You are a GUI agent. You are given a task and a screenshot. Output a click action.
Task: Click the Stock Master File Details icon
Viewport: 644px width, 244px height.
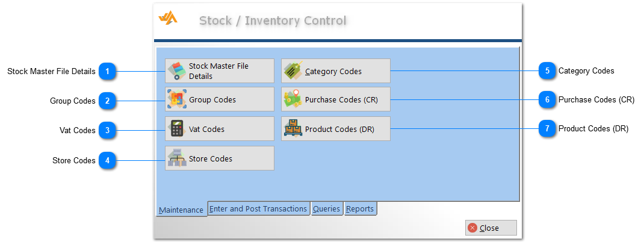tap(176, 71)
